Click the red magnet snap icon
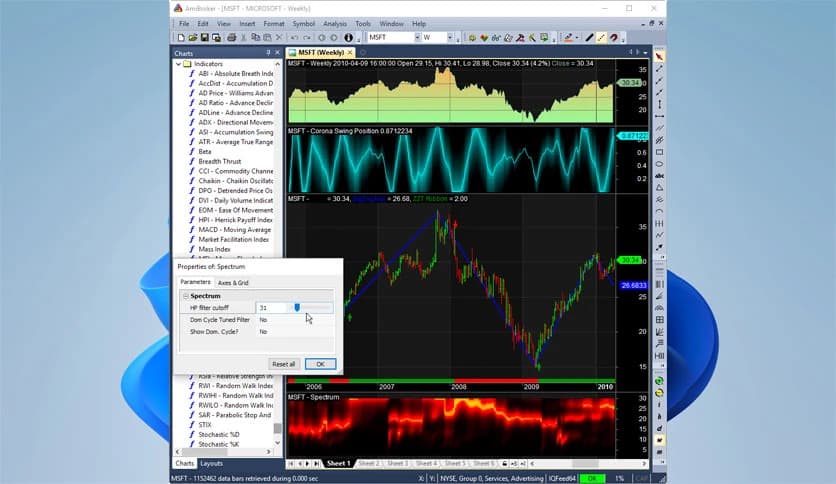Screen dimensions: 836x484 point(614,38)
